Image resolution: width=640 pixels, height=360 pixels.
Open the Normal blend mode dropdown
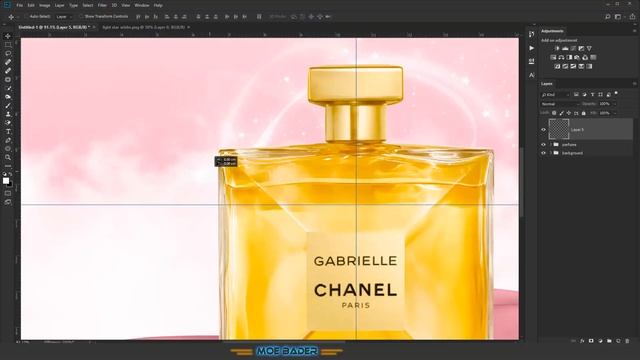[560, 104]
